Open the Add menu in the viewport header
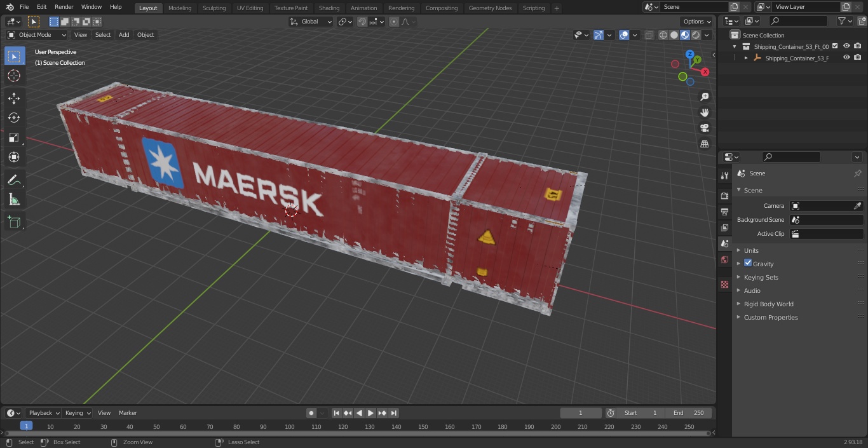This screenshot has height=448, width=868. click(124, 35)
